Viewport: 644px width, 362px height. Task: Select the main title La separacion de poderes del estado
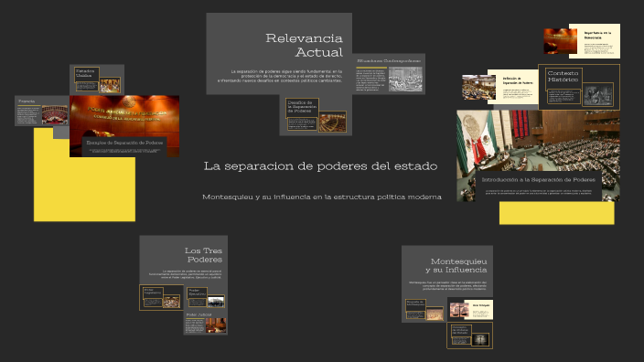[320, 166]
